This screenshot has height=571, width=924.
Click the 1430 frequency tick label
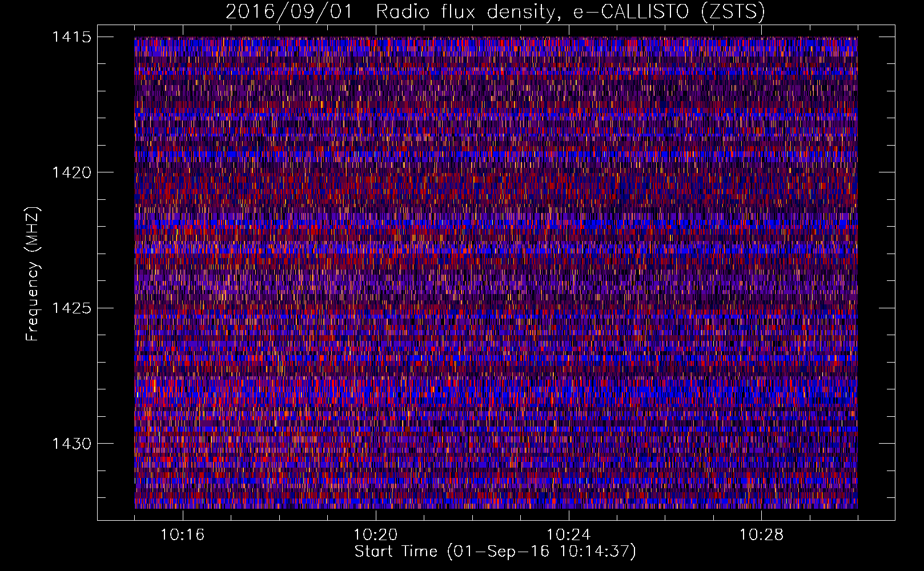[x=72, y=444]
